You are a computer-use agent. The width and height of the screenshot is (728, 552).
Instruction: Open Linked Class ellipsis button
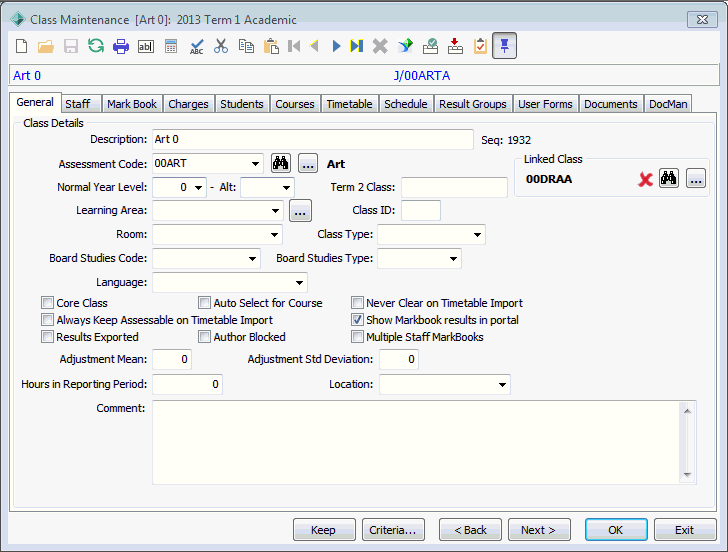(x=696, y=178)
